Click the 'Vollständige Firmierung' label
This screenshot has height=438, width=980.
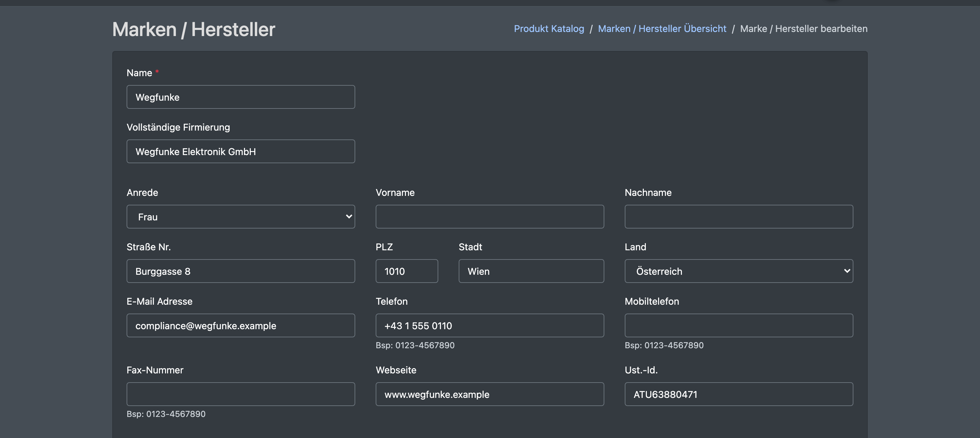pyautogui.click(x=178, y=128)
